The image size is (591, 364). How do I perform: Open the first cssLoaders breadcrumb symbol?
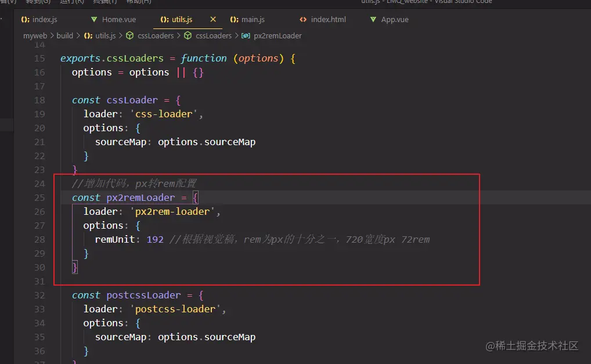click(x=156, y=35)
